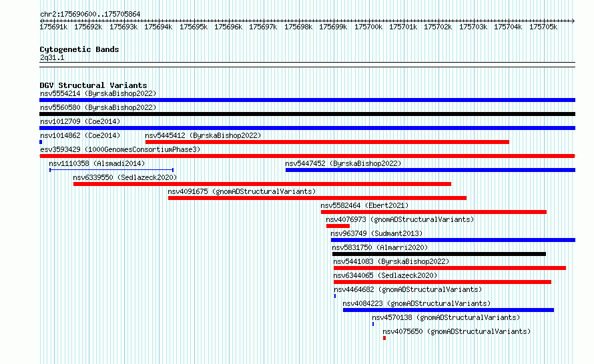This screenshot has height=364, width=594.
Task: Click the tiny blue marker of nsv4464682
Action: (335, 296)
